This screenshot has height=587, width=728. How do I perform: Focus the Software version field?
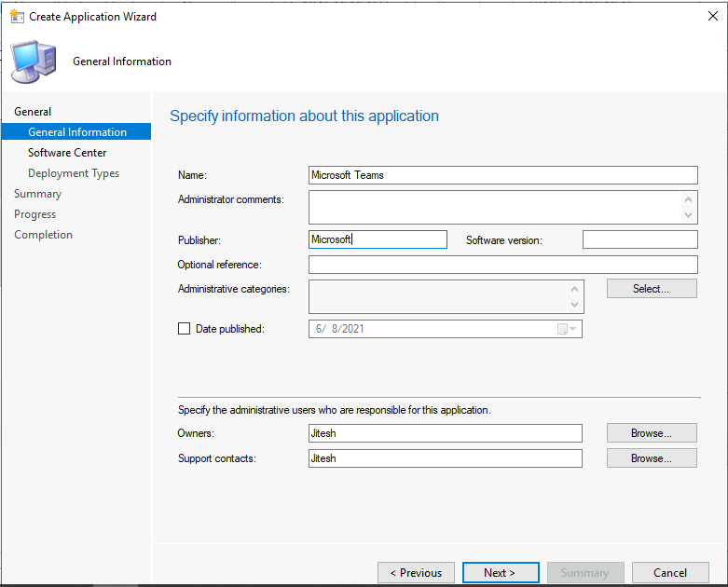click(639, 239)
